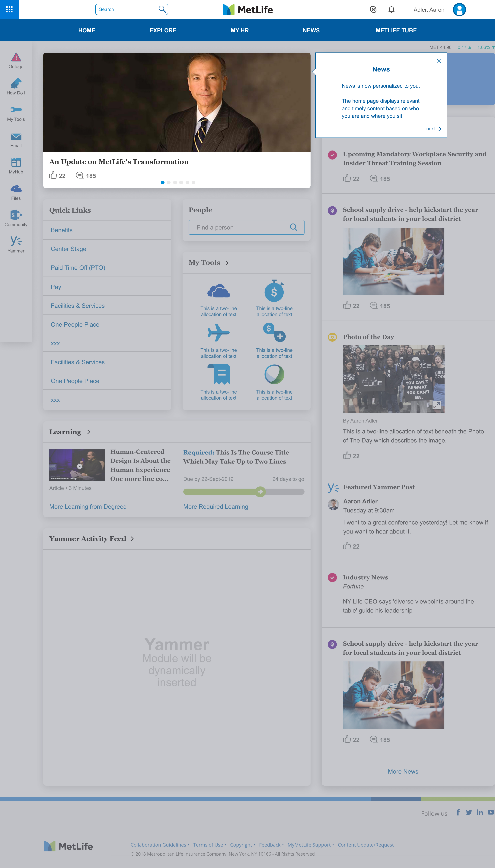Viewport: 495px width, 868px height.
Task: Open comments on MetLife's Transformation article
Action: 80,175
